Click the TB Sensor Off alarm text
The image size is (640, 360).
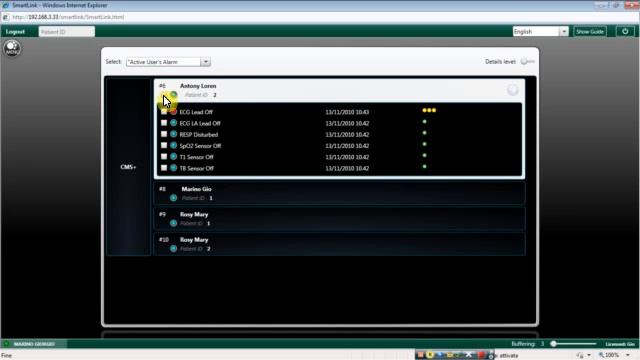pyautogui.click(x=197, y=168)
